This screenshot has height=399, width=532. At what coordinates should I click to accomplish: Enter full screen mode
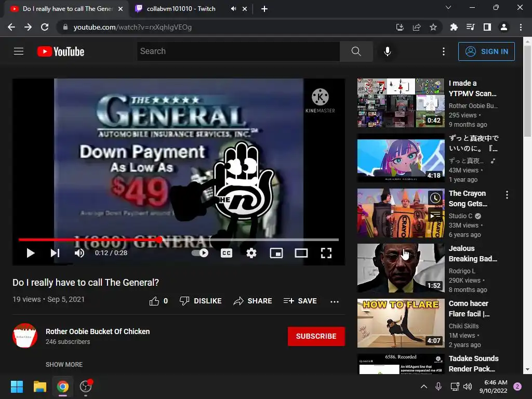point(326,253)
